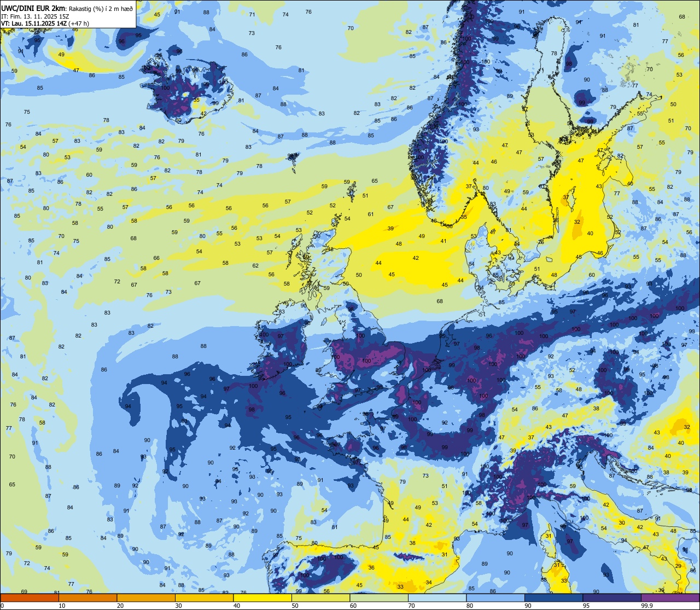Click the pale blue 70–80 legend swatch
This screenshot has width=700, height=610.
[x=437, y=597]
